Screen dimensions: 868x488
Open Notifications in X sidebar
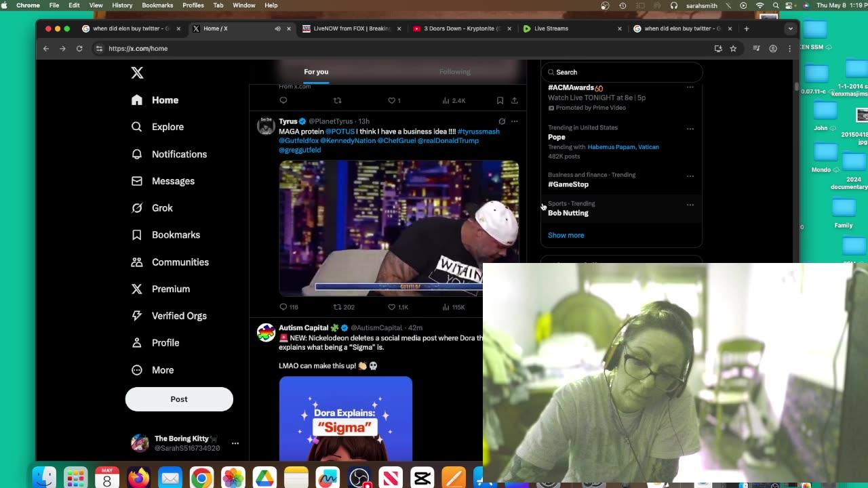[170, 154]
